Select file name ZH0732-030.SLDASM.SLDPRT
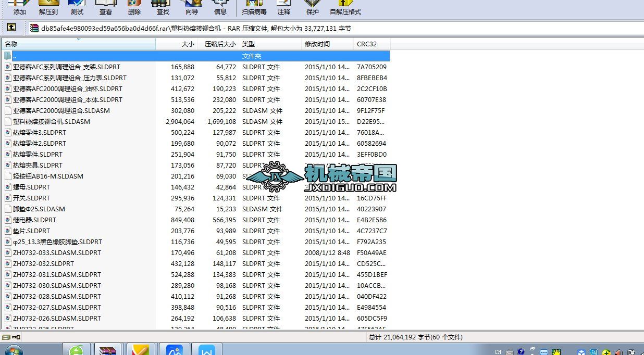This screenshot has width=644, height=355. click(57, 285)
